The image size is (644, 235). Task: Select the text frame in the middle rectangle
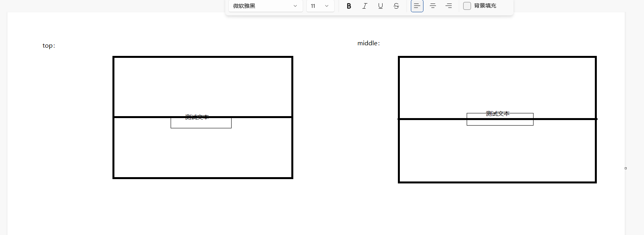click(x=500, y=123)
